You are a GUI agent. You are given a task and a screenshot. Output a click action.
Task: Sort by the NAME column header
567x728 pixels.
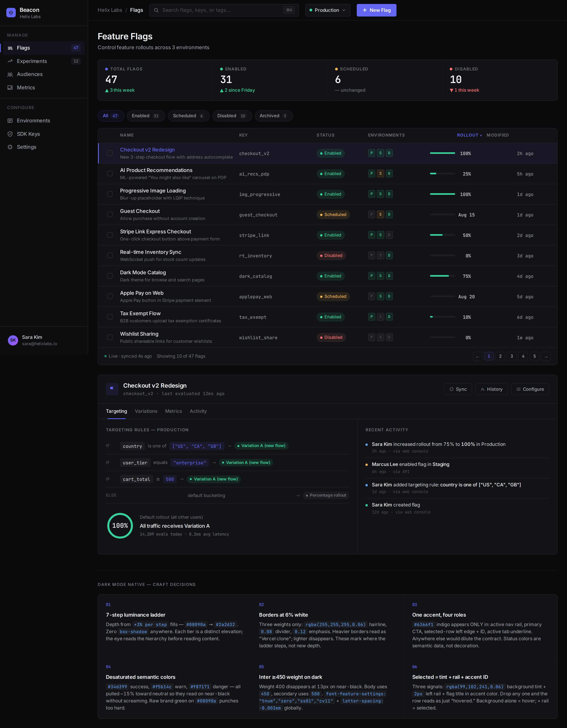coord(127,135)
